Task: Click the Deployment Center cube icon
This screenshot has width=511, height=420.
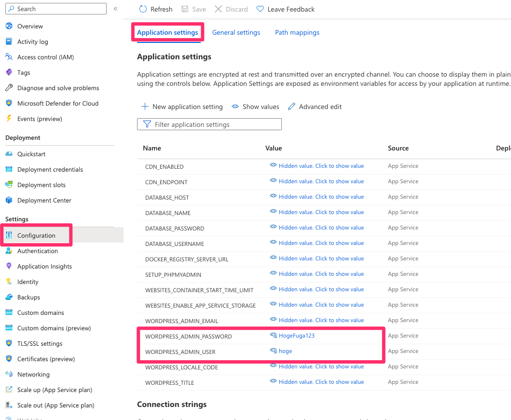Action: [9, 200]
